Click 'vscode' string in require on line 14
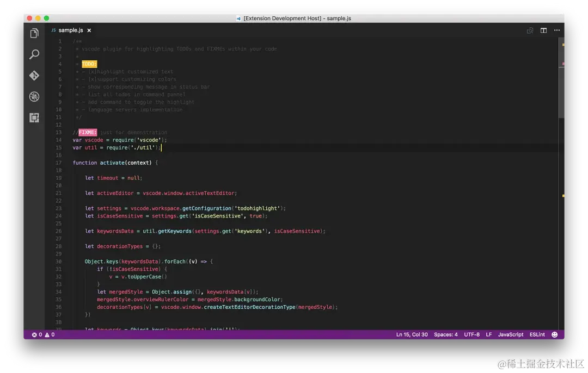Screen dimensions: 588x373 click(x=149, y=140)
